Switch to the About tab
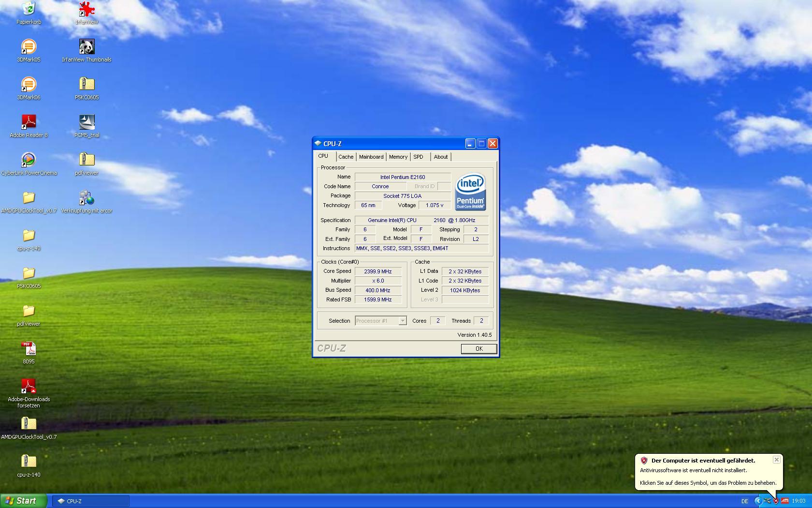 click(x=441, y=157)
